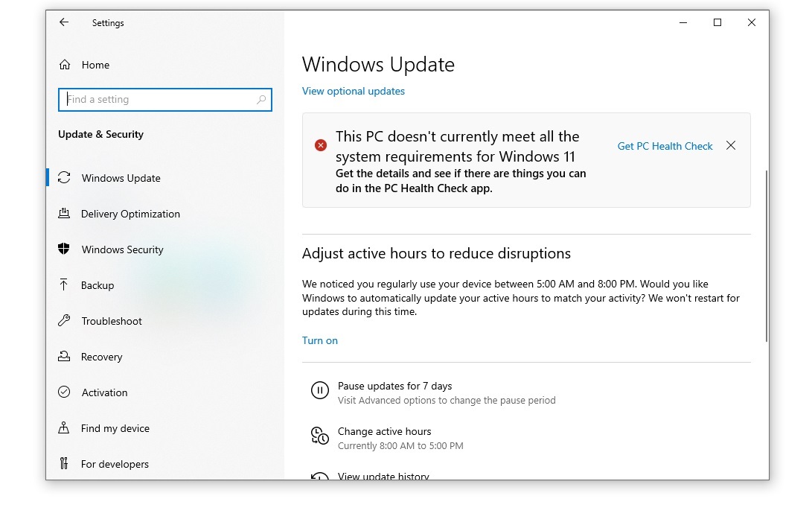Viewport: 812px width, 528px height.
Task: Open Delivery Optimization in the sidebar
Action: tap(130, 214)
